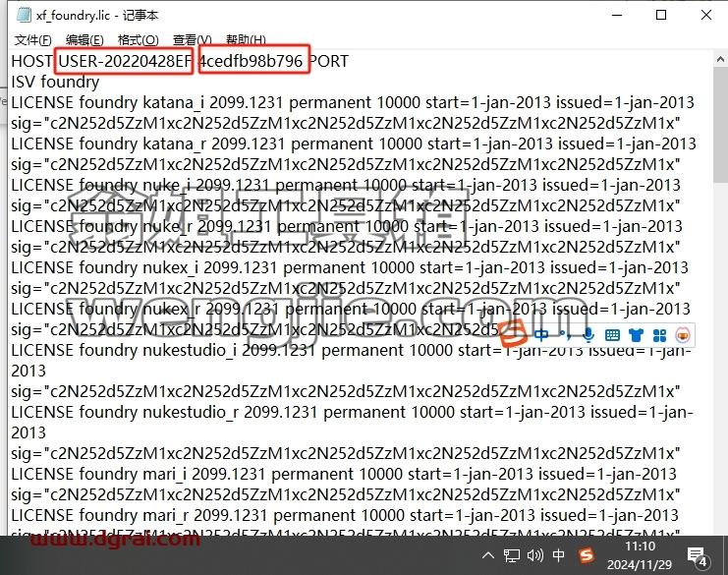The height and width of the screenshot is (575, 728).
Task: Click the word nukex_i in the license line
Action: click(x=170, y=267)
